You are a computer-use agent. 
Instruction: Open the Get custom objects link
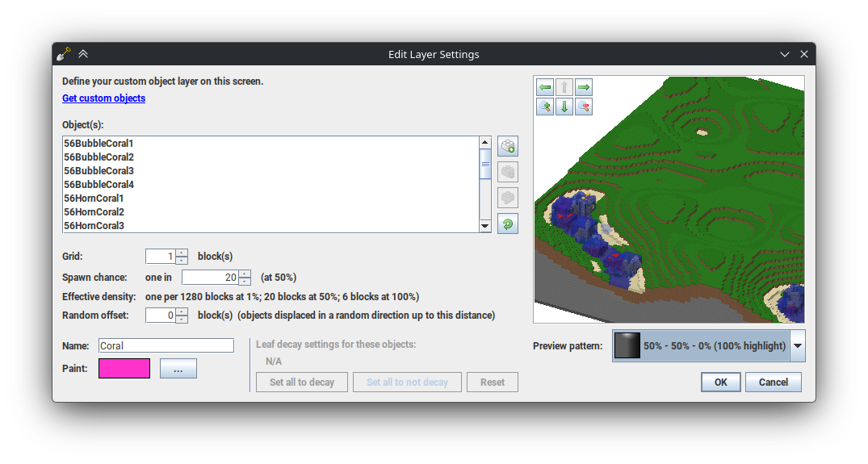(x=103, y=98)
